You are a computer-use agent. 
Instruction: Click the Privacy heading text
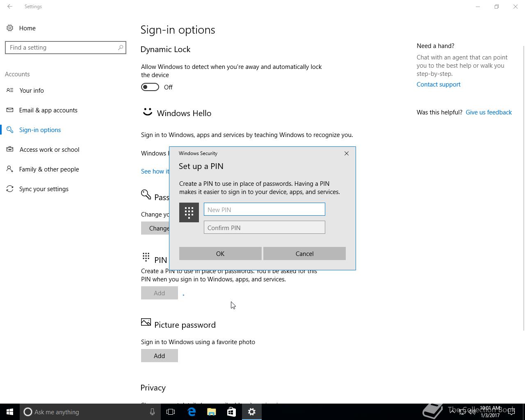(x=153, y=388)
